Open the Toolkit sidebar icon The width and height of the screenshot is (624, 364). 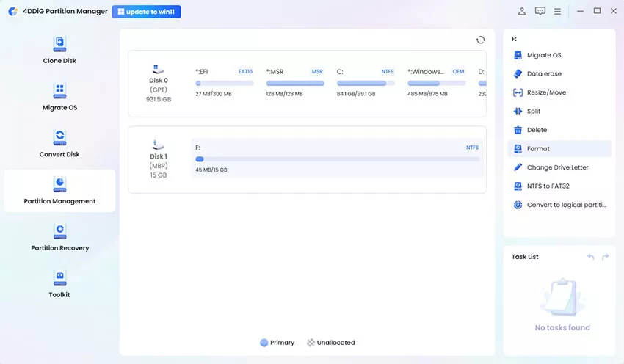(x=59, y=277)
